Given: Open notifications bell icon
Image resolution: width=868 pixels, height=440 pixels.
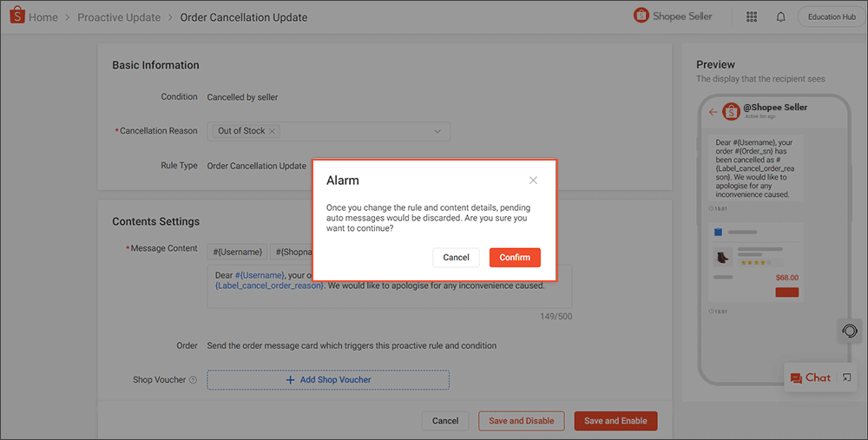Looking at the screenshot, I should 780,16.
